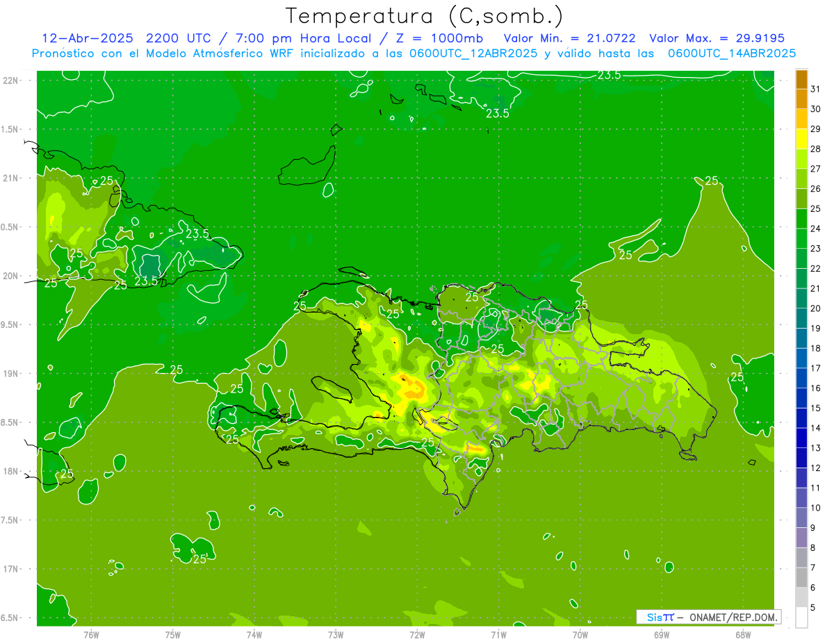Click the '70W' longitude axis label
Image resolution: width=834 pixels, height=644 pixels.
tap(580, 635)
